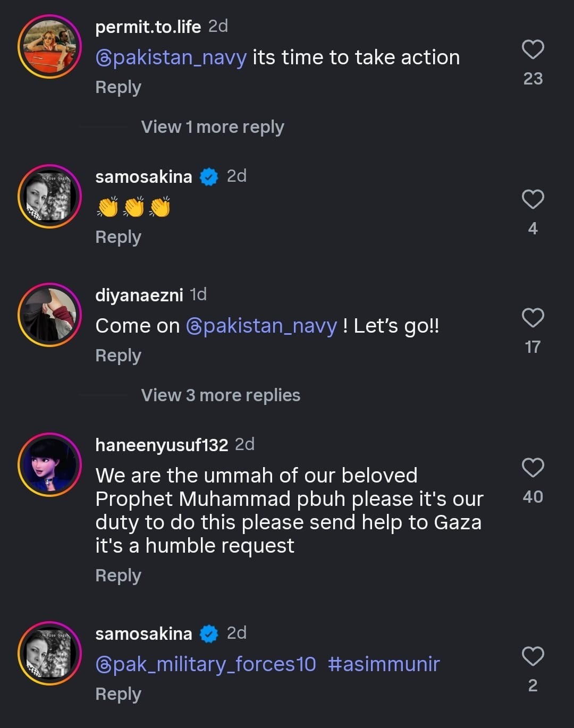
Task: Tap heart on haneenyusuf132's comment
Action: click(x=533, y=468)
